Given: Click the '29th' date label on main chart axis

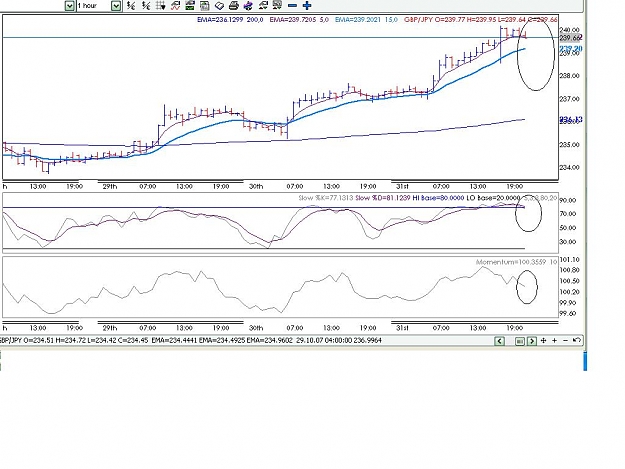Looking at the screenshot, I should tap(110, 186).
